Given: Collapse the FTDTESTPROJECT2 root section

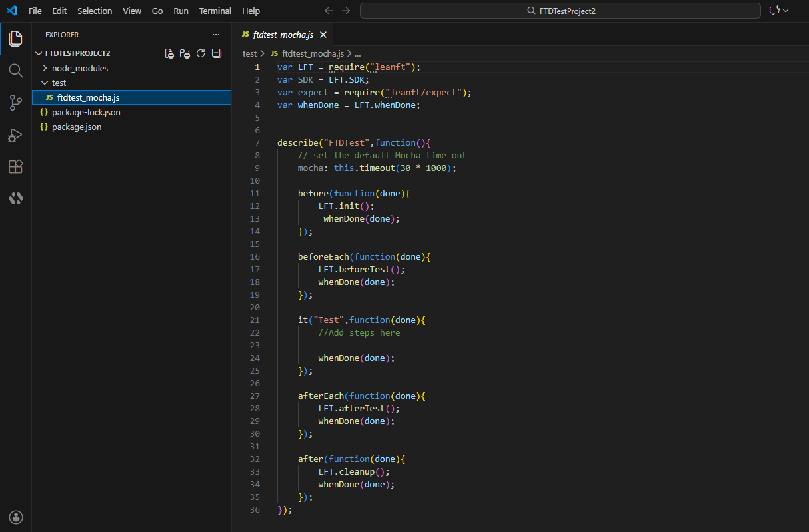Looking at the screenshot, I should (x=77, y=53).
